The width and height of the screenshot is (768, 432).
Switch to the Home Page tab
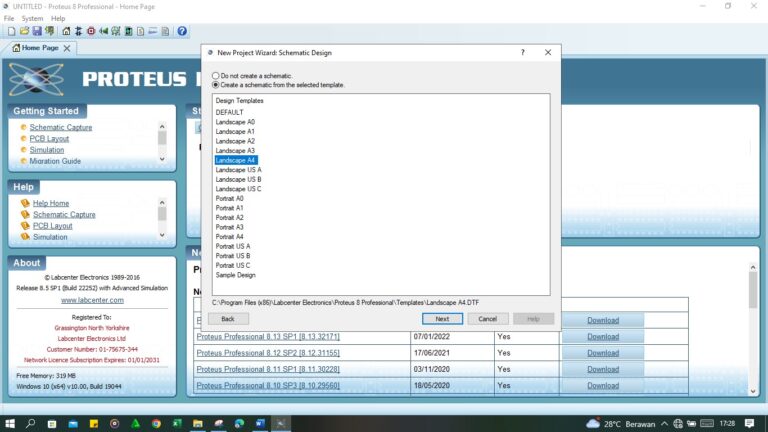pyautogui.click(x=40, y=48)
